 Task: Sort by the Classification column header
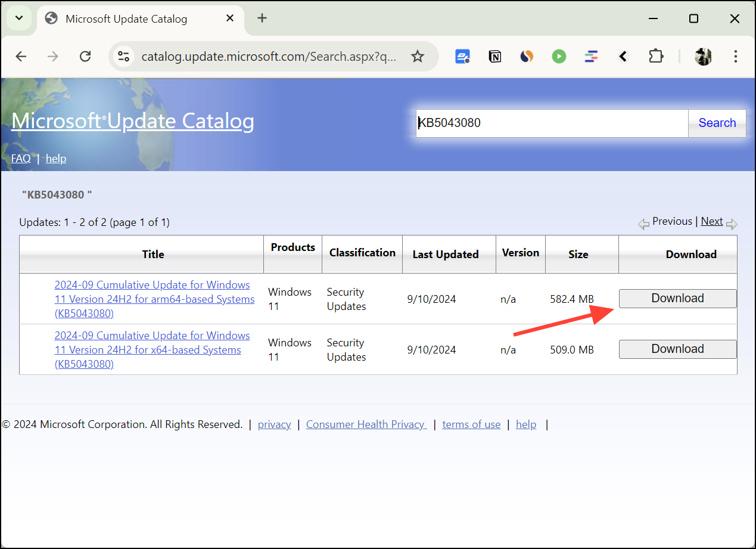362,253
